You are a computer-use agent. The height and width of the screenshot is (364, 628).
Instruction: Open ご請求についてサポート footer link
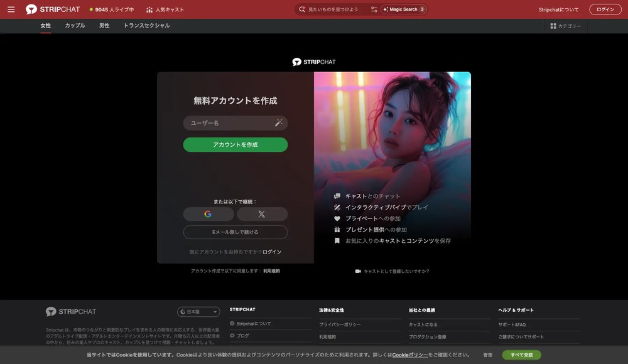pos(521,337)
